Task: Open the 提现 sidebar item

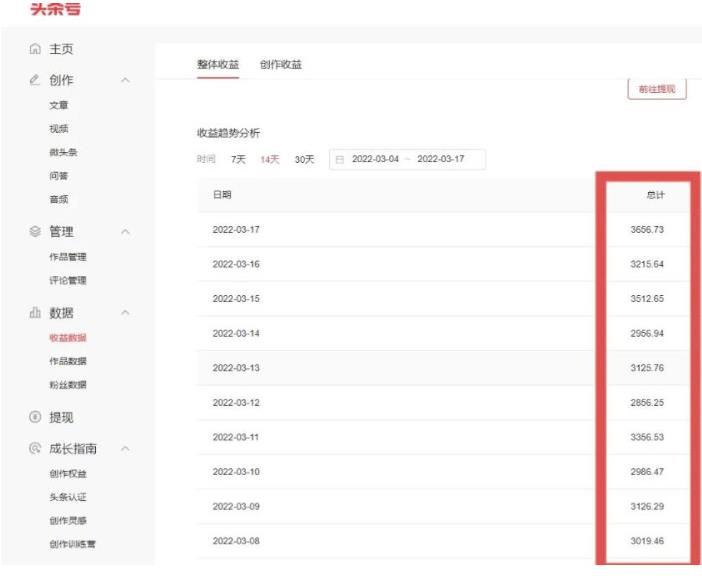Action: coord(61,417)
